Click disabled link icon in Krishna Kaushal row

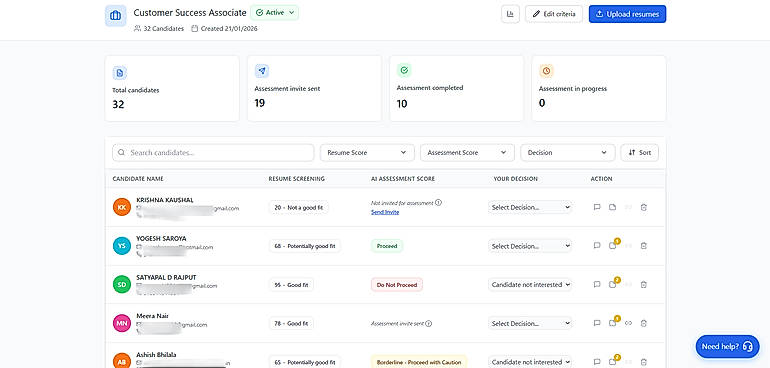(628, 207)
